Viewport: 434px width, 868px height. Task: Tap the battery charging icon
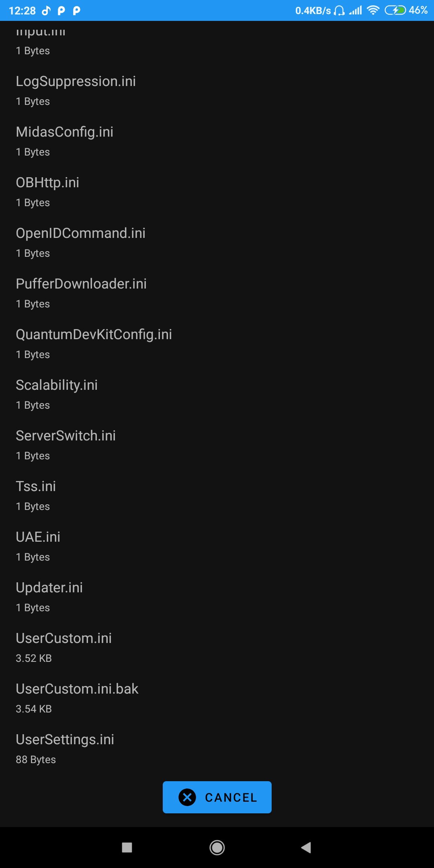point(395,10)
